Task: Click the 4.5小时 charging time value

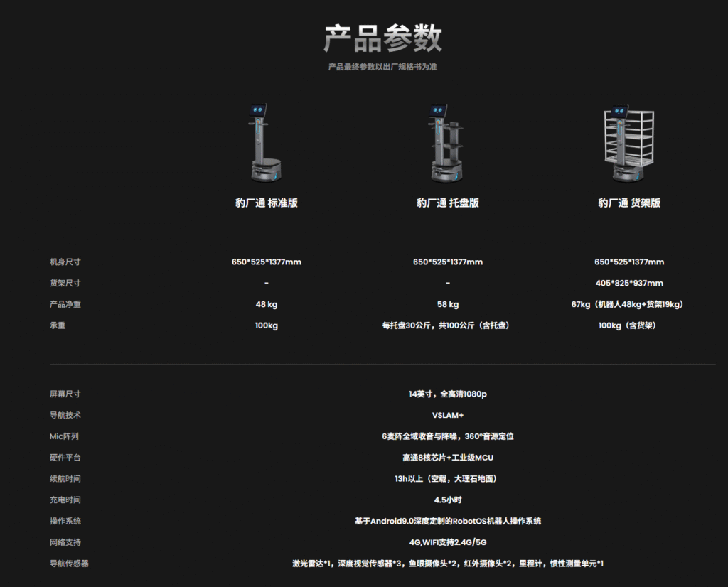Action: [x=447, y=500]
